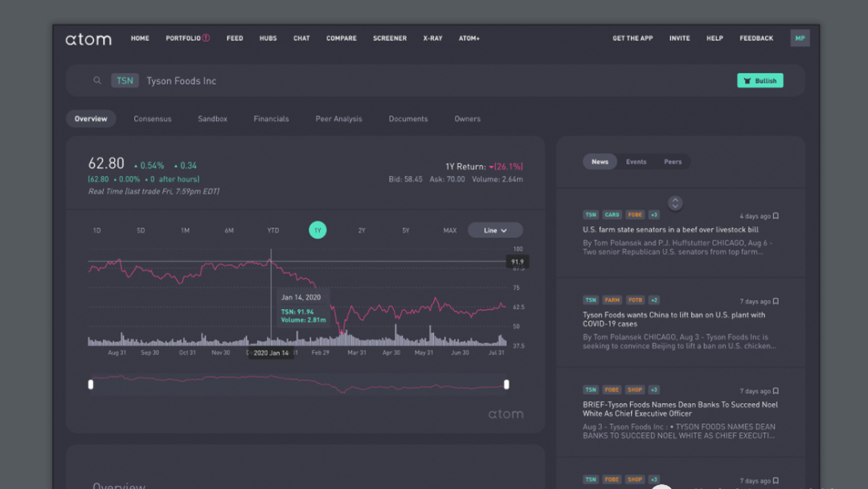The image size is (868, 489).
Task: Open the livestock bill news headline
Action: (x=670, y=230)
